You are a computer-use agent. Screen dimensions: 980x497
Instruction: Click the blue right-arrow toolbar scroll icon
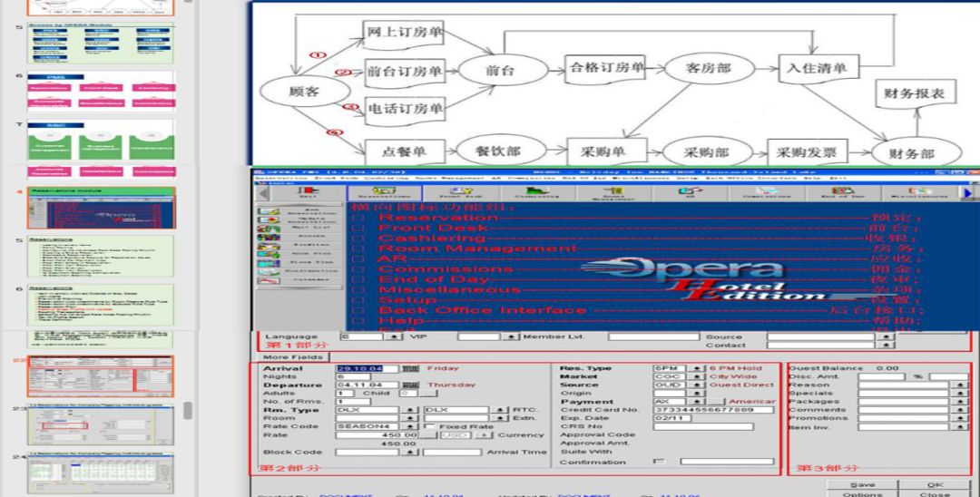(969, 193)
